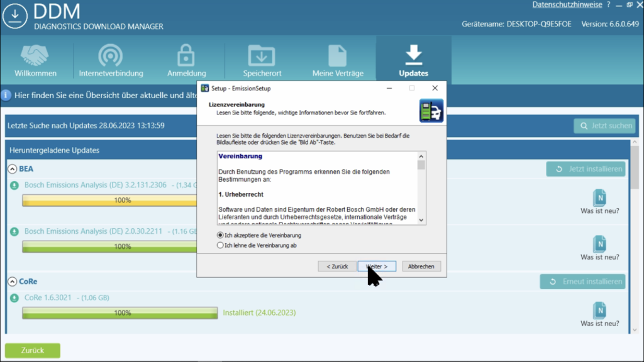
Task: Click the license text scroll-down arrow
Action: pos(421,221)
